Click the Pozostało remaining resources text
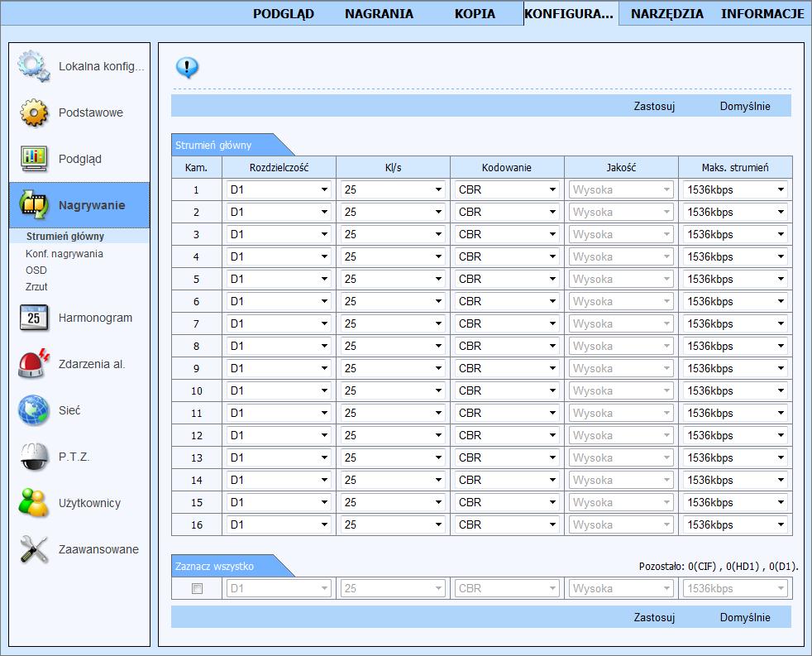Screen dimensions: 812x656 point(719,567)
